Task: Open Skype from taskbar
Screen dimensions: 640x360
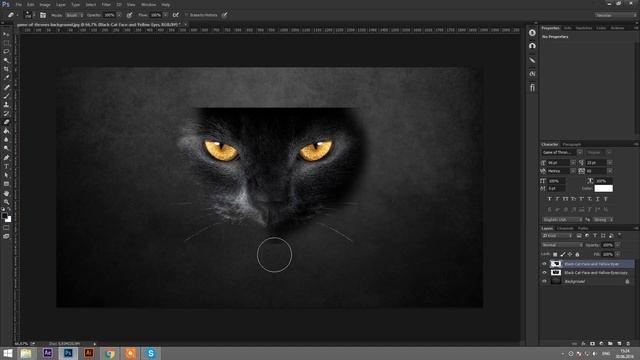Action: click(151, 353)
